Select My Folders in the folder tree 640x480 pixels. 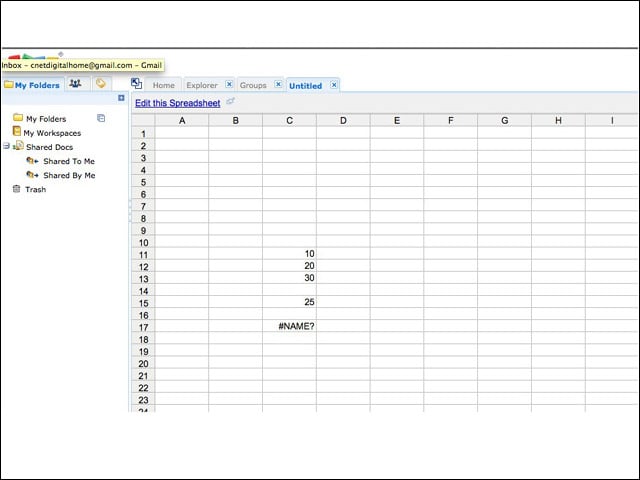click(x=46, y=119)
